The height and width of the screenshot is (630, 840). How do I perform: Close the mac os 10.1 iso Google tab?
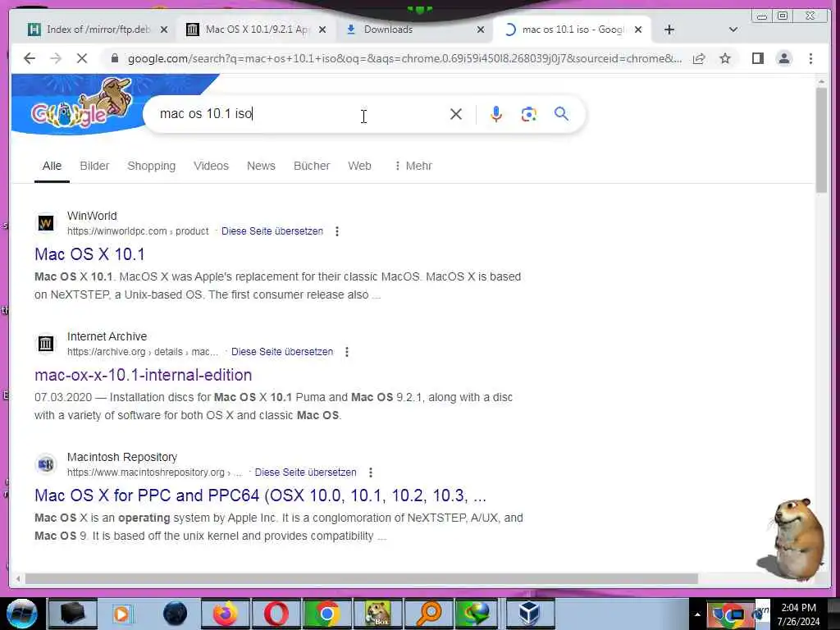(x=638, y=30)
